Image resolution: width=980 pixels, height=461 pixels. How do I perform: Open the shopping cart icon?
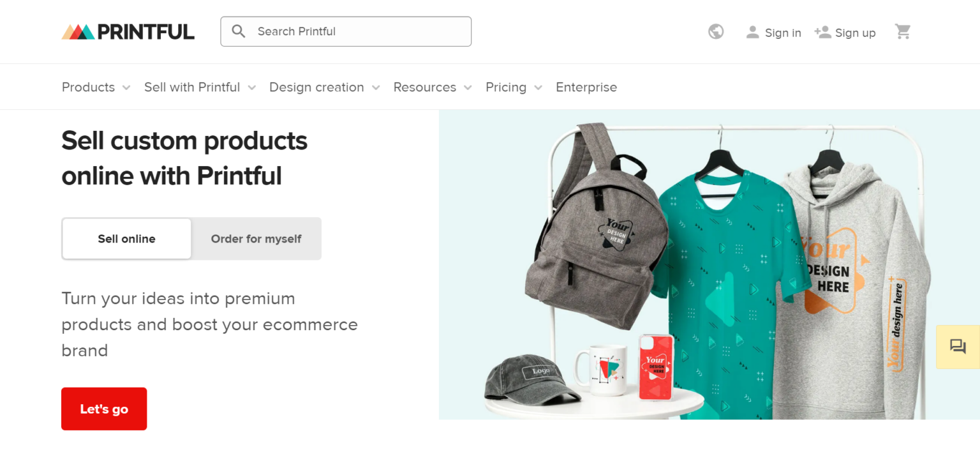coord(903,31)
